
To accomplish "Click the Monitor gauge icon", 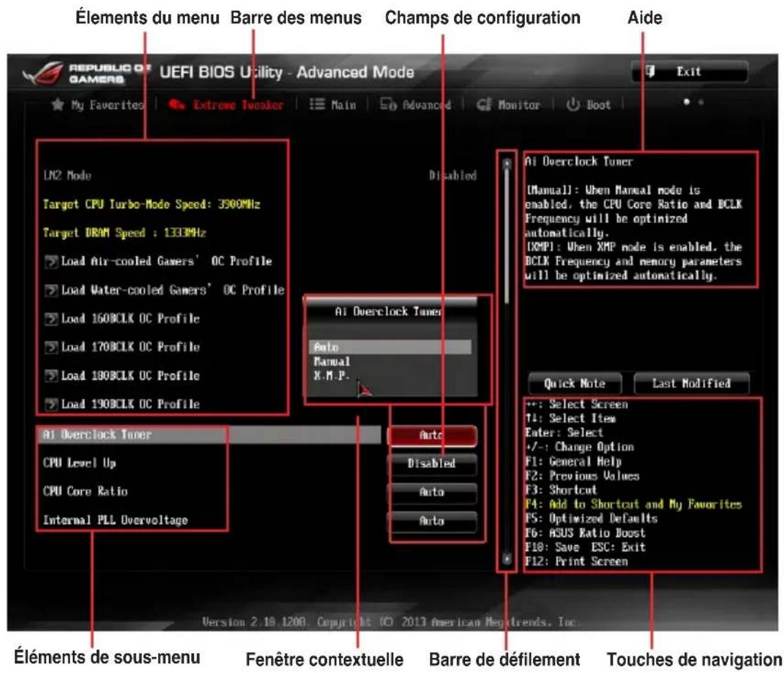I will click(x=483, y=105).
